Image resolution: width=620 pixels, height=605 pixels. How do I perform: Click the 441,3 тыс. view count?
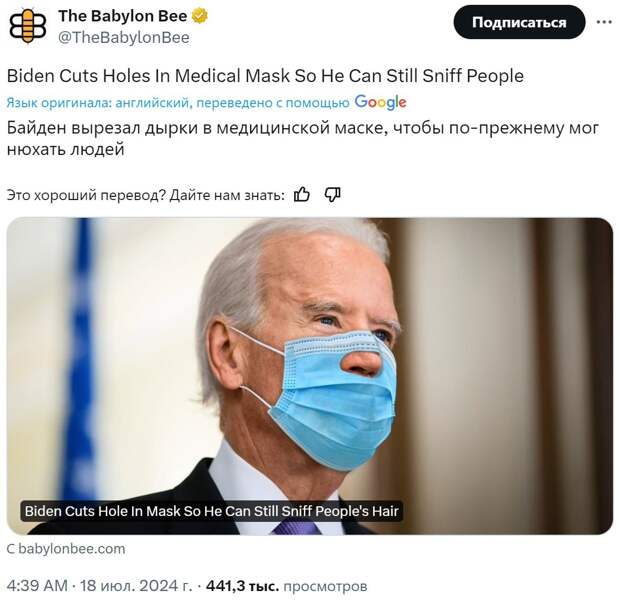click(242, 586)
